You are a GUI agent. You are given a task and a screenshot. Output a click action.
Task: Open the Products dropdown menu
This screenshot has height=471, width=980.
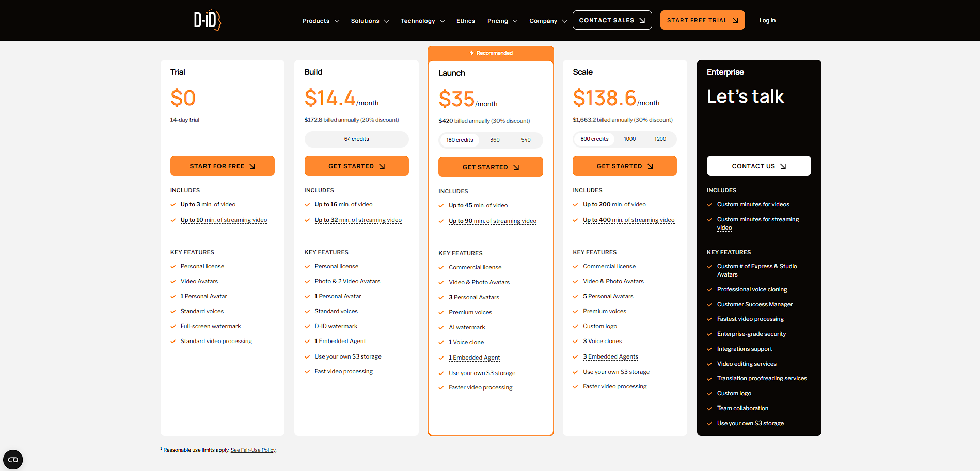point(321,21)
